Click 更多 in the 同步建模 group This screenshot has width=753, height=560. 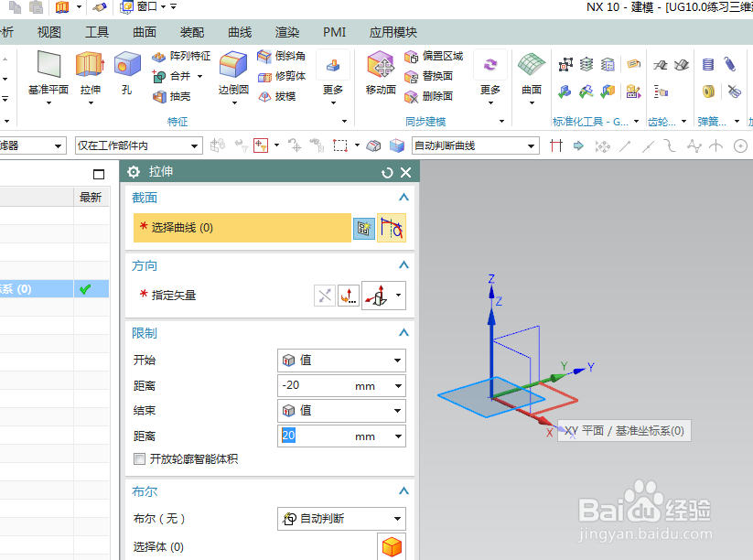tap(489, 73)
